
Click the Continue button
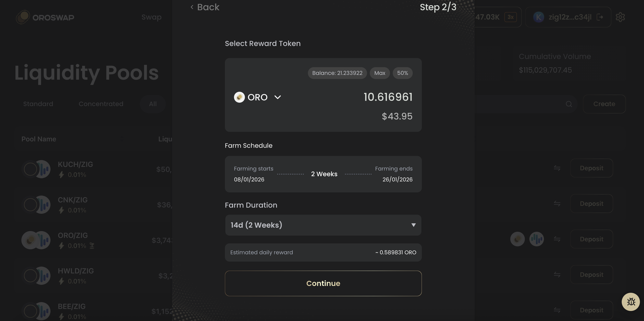point(323,283)
